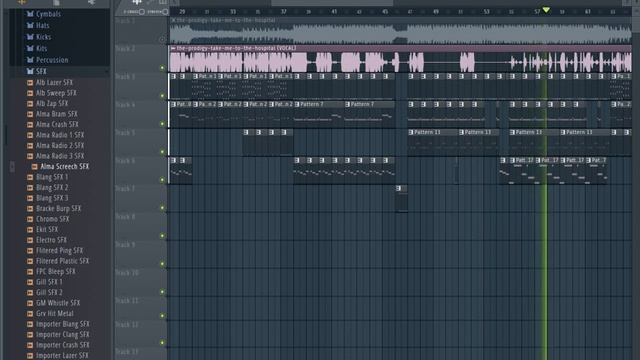
Task: Click the Blang SFX 1 sample icon
Action: coord(30,177)
